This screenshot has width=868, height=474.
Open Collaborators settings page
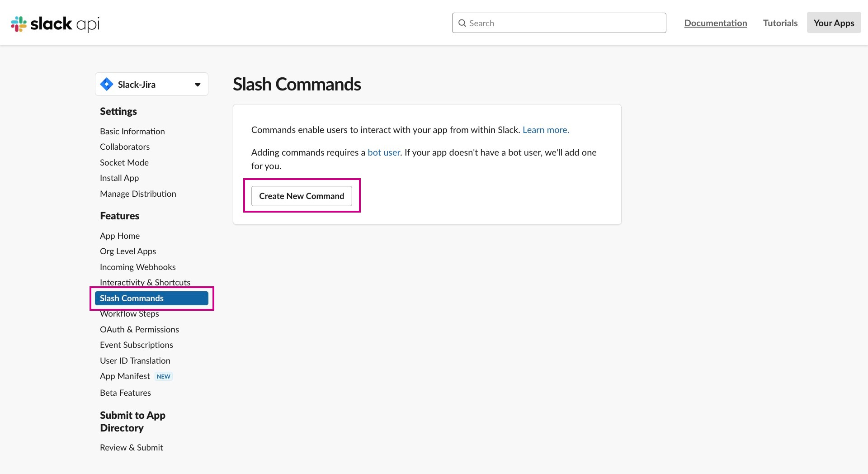(x=125, y=147)
